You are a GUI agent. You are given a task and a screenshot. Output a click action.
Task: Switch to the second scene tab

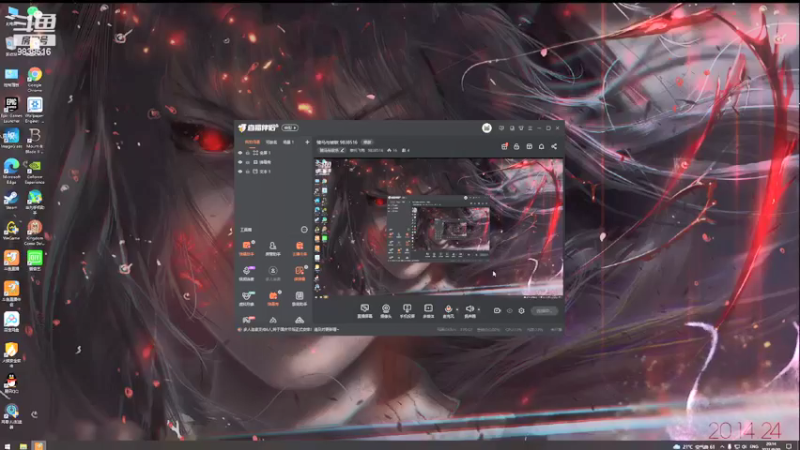click(271, 142)
